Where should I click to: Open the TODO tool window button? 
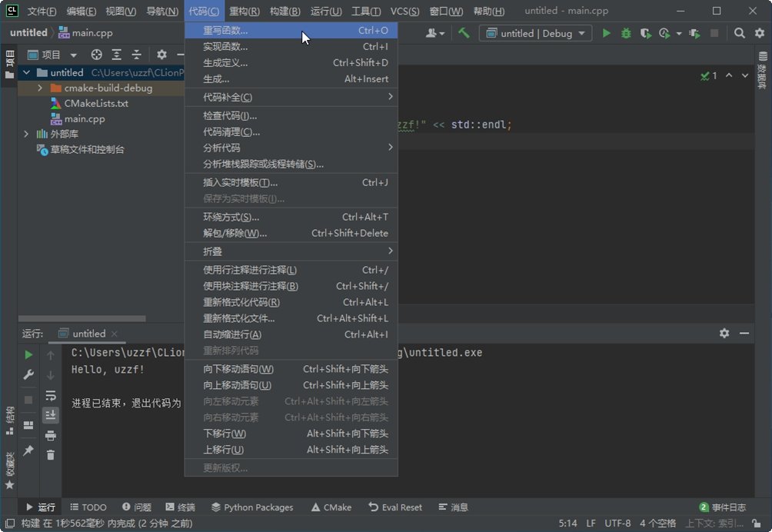pyautogui.click(x=88, y=507)
